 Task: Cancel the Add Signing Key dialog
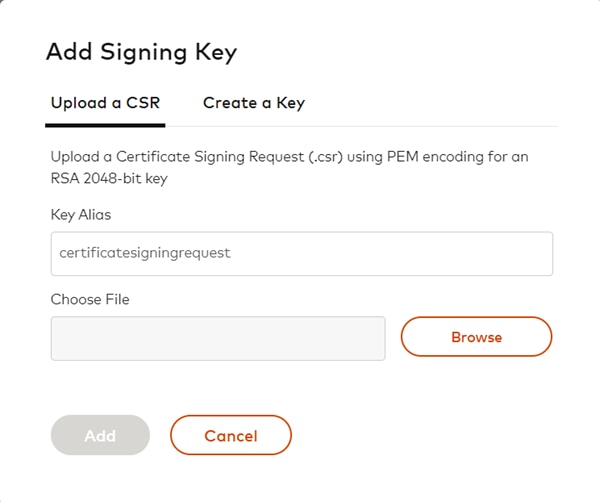[231, 435]
